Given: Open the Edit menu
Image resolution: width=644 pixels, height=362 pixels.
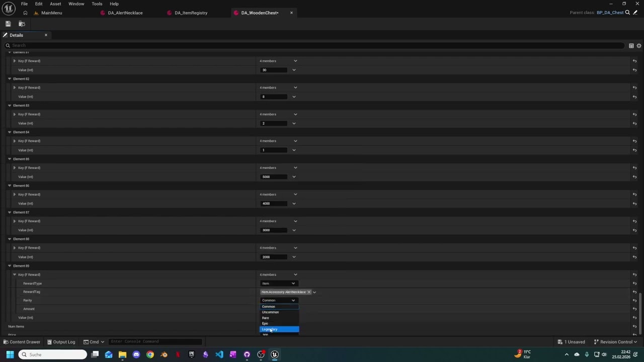Looking at the screenshot, I should (x=39, y=4).
